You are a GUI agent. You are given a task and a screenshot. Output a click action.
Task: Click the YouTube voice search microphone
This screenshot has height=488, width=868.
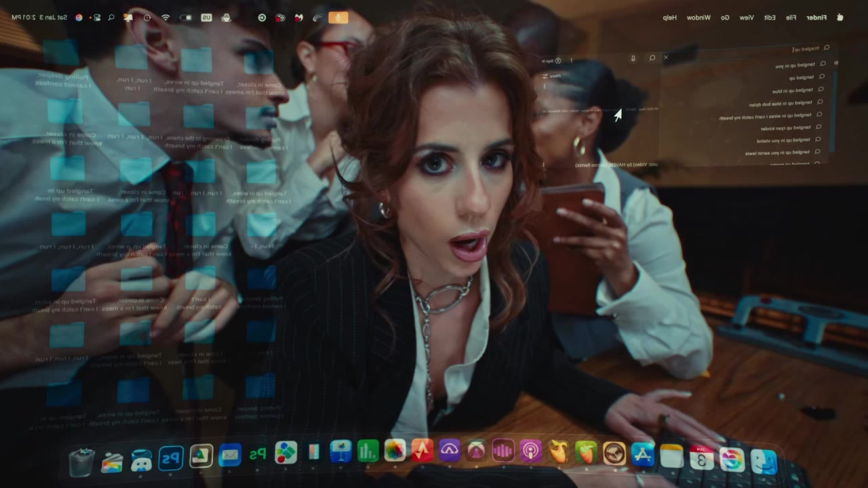(x=633, y=58)
